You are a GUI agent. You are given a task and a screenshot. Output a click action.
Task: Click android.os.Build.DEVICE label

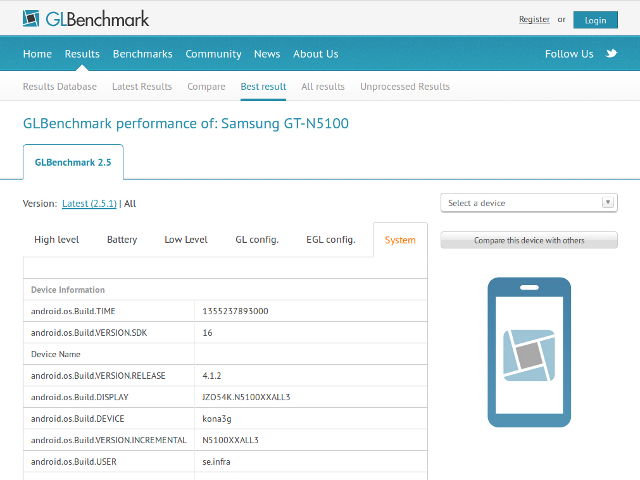[78, 419]
